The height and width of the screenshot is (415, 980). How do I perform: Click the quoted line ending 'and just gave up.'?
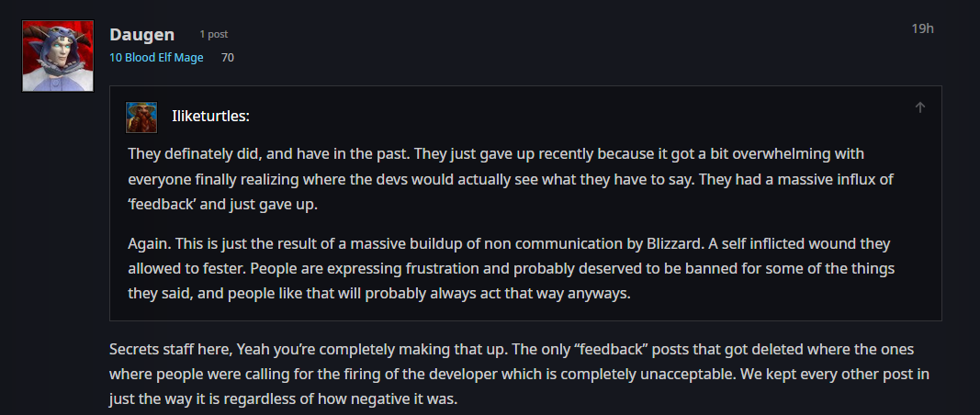[223, 205]
